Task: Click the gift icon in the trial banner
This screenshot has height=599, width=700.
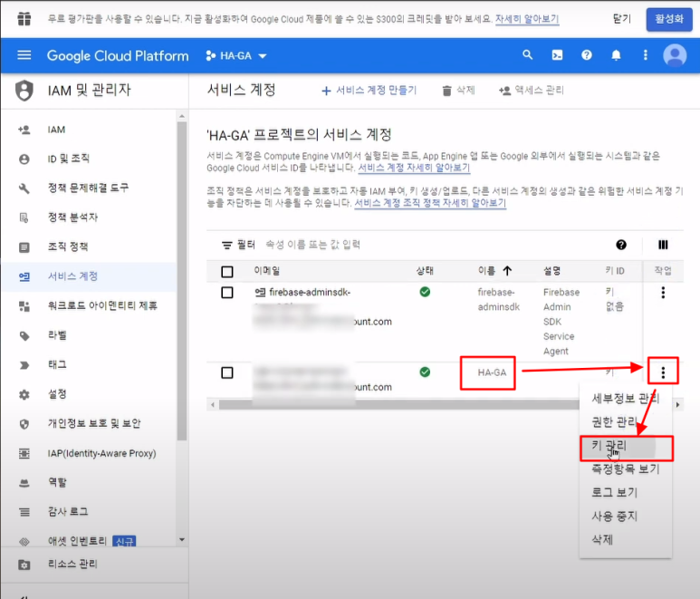Action: (24, 19)
